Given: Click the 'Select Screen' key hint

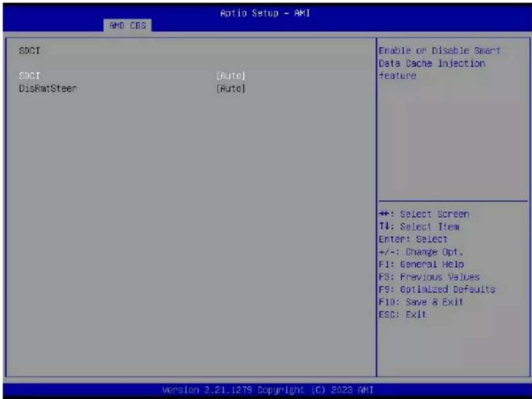Looking at the screenshot, I should (x=424, y=214).
